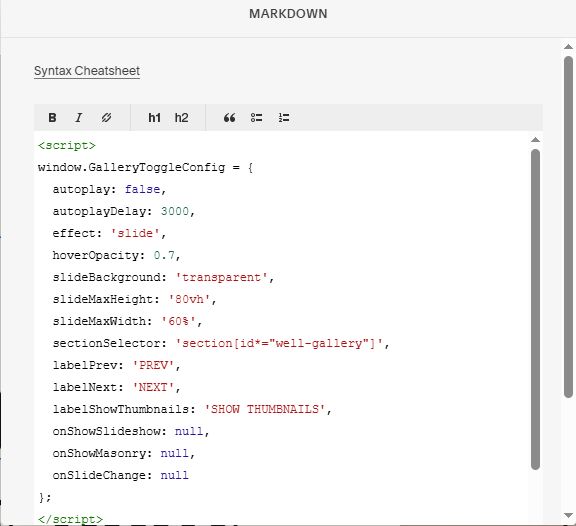
Task: Click the code editor scroll-up arrow
Action: 535,140
